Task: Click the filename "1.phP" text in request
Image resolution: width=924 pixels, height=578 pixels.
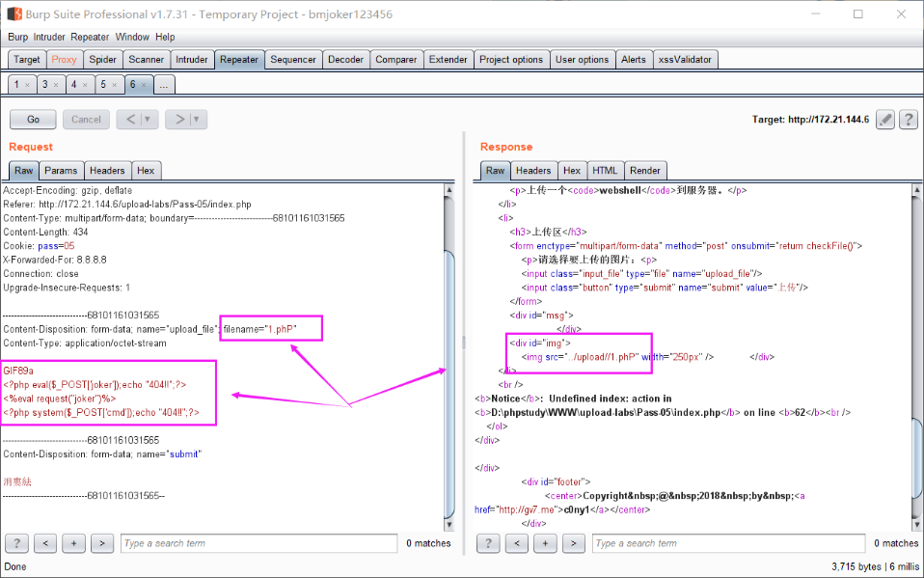Action: coord(259,329)
